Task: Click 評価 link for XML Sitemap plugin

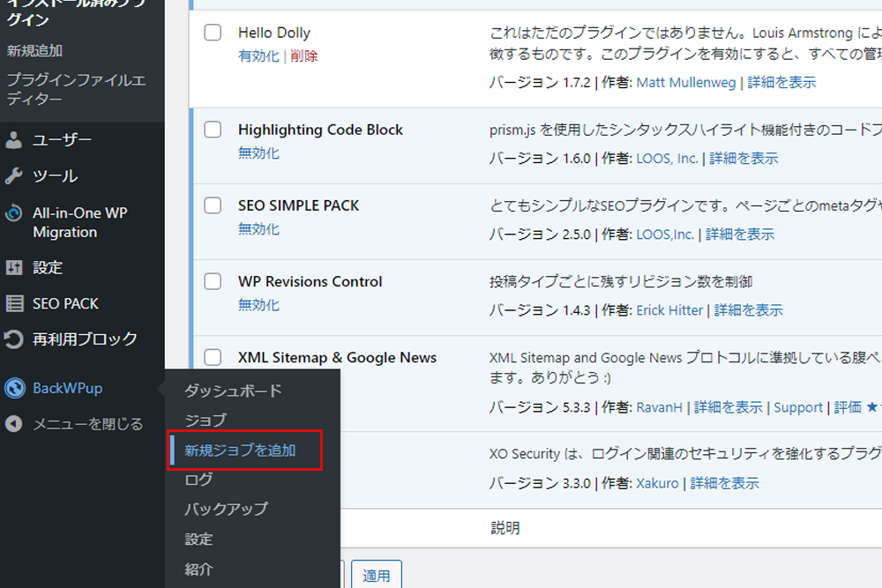Action: (x=848, y=407)
